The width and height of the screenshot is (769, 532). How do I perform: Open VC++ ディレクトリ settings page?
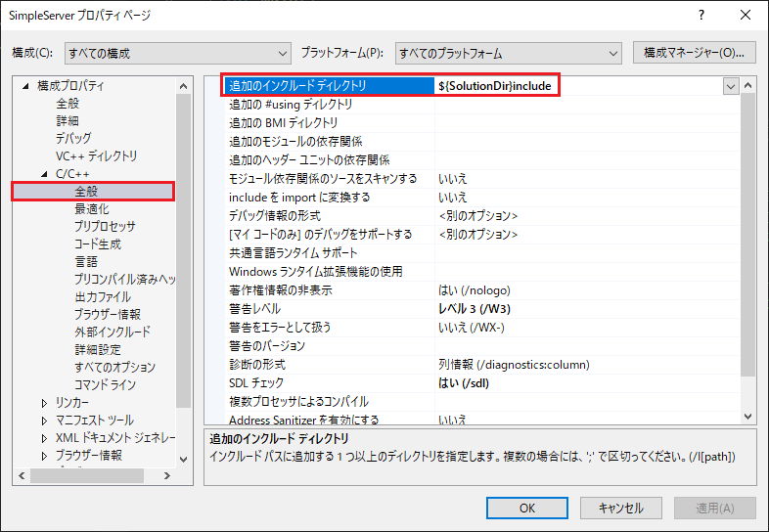pos(96,156)
